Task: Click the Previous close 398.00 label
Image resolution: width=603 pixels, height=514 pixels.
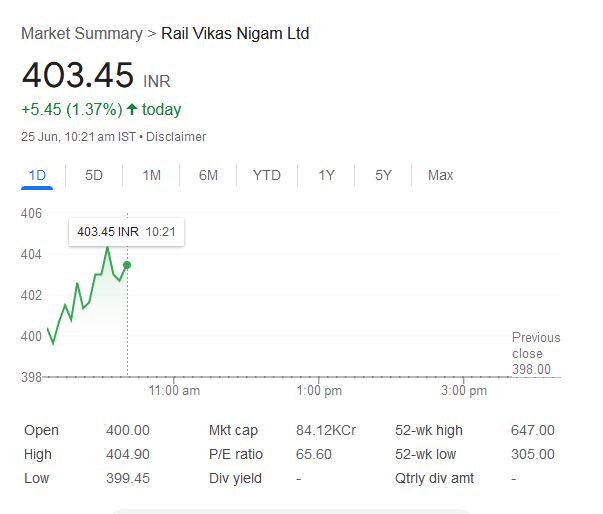Action: pyautogui.click(x=535, y=353)
